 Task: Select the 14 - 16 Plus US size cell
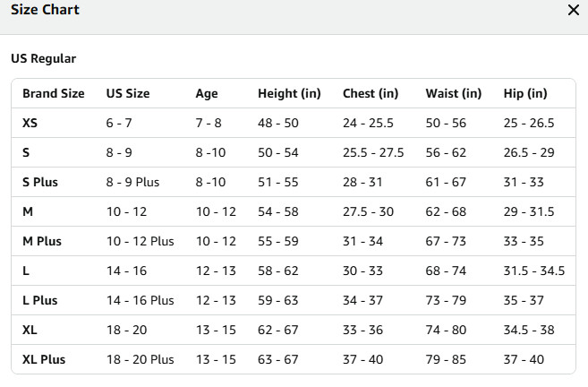pos(141,300)
